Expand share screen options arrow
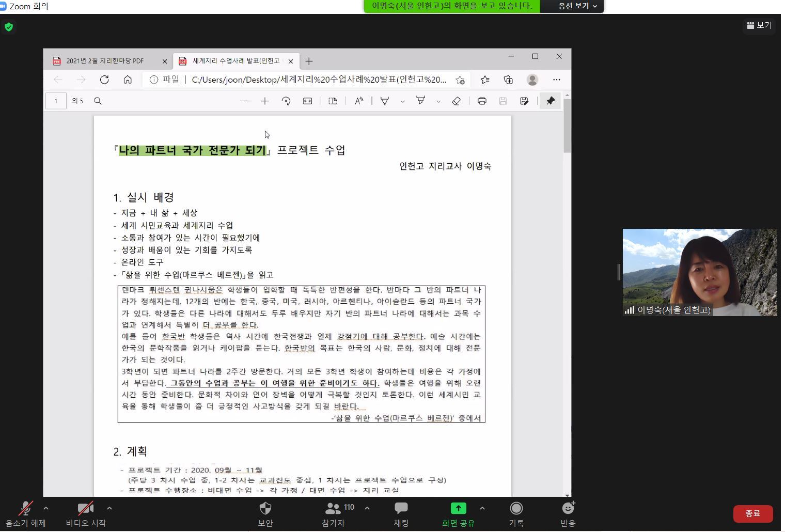Viewport: 785px width, 532px height. click(x=482, y=508)
